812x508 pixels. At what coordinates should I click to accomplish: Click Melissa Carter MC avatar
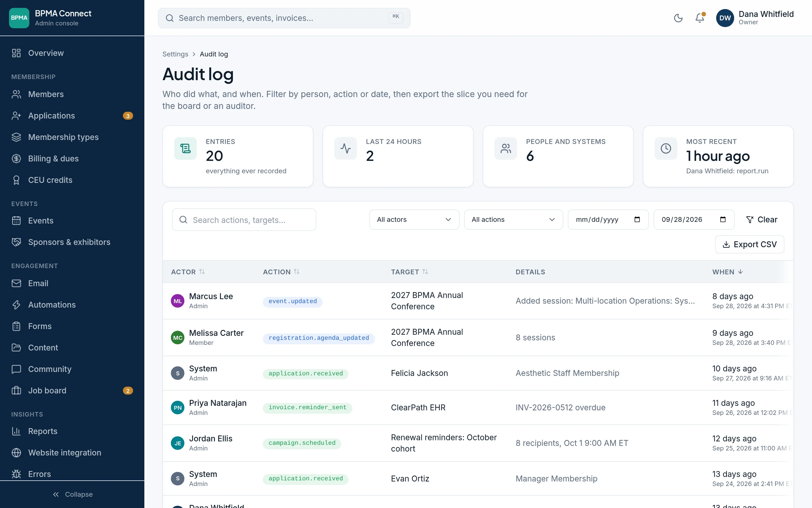(x=178, y=338)
